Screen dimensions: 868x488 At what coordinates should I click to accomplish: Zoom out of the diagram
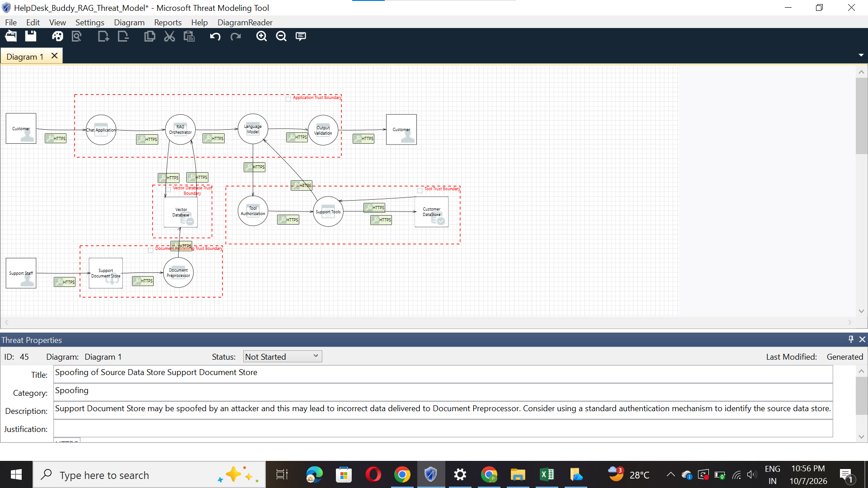(281, 37)
